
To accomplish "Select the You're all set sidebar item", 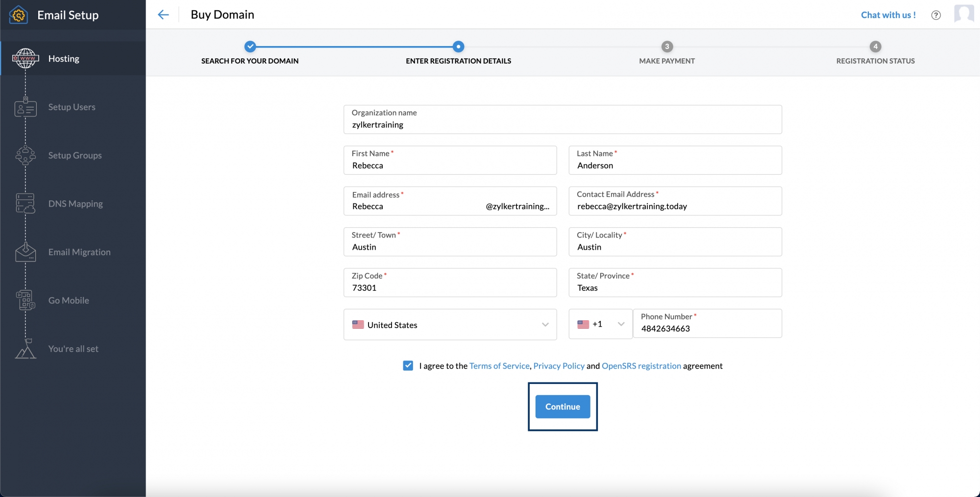I will pos(73,349).
